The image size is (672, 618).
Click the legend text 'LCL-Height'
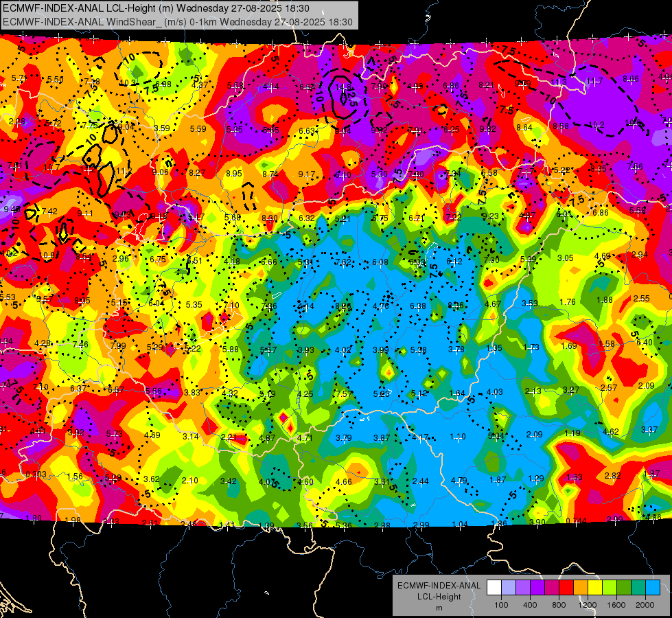pyautogui.click(x=439, y=597)
